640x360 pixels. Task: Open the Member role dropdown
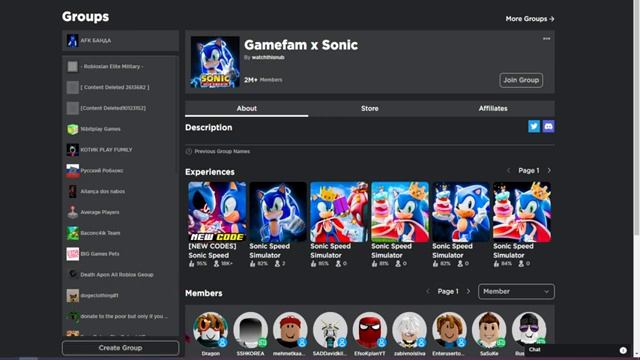[516, 291]
